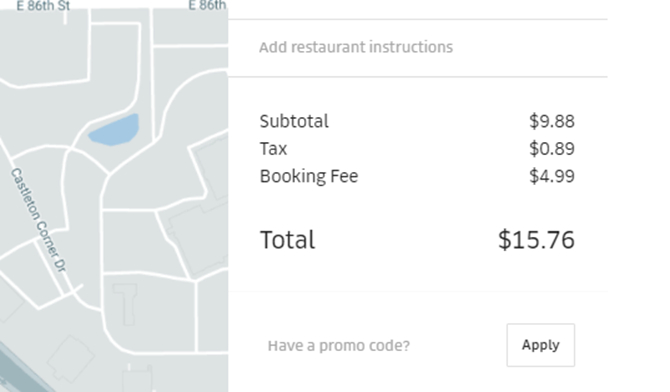
Task: Click the Castleton Corner Dr street label
Action: click(x=39, y=220)
